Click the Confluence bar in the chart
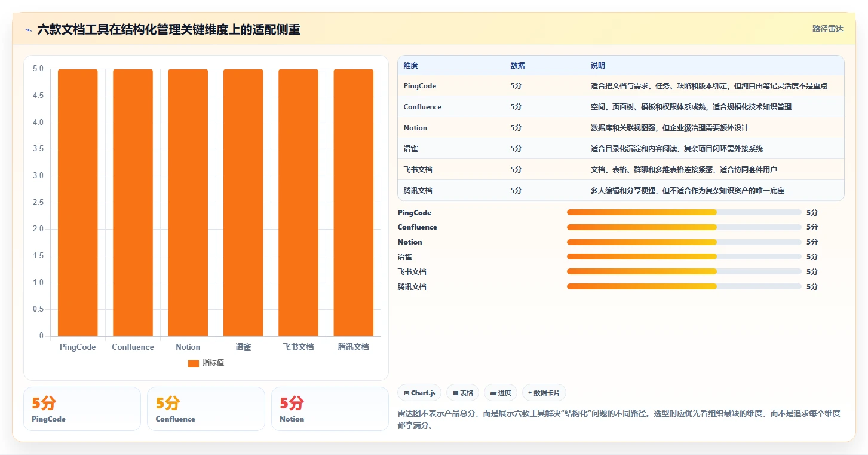The image size is (868, 455). [133, 203]
